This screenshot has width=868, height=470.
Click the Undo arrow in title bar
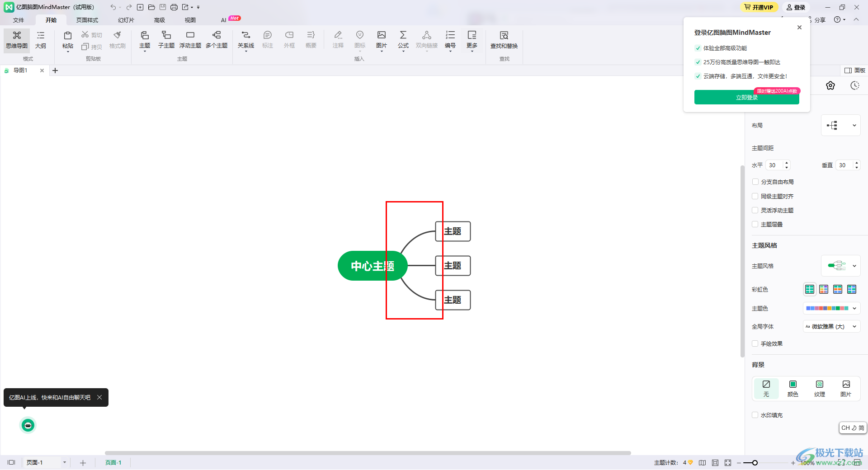click(113, 7)
